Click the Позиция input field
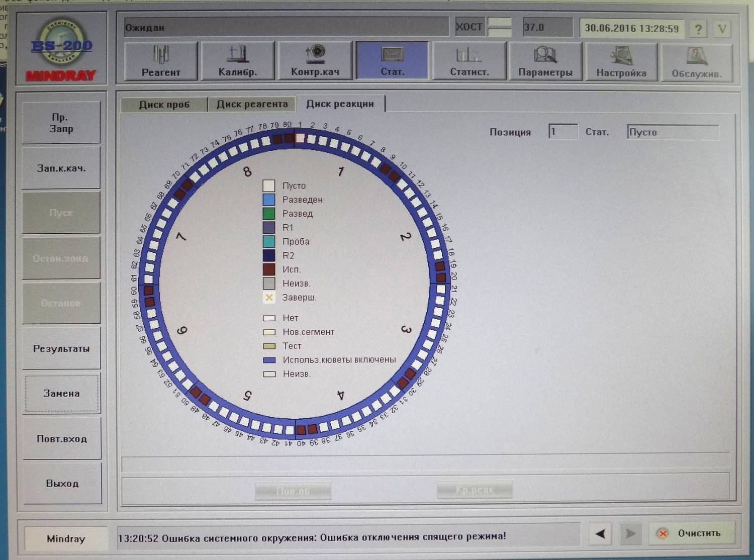 tap(562, 132)
